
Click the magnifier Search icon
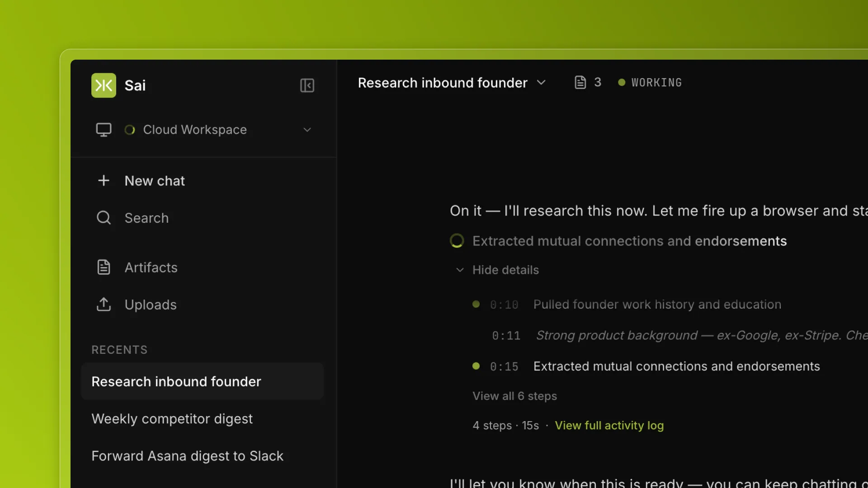point(104,218)
